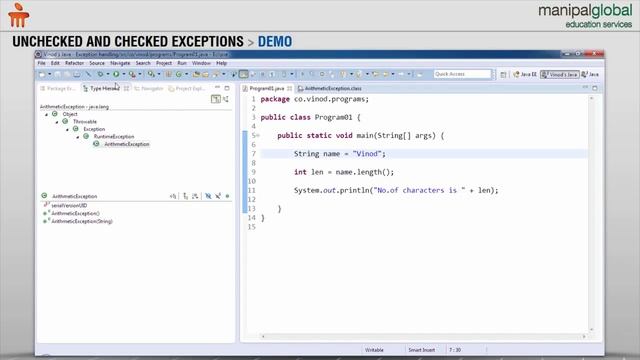640x360 pixels.
Task: Switch to the Vinod's Java perspective
Action: [560, 75]
